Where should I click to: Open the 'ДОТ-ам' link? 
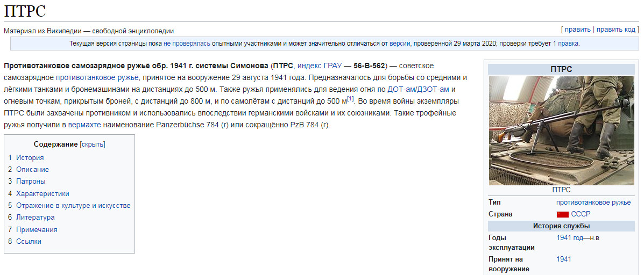[402, 89]
